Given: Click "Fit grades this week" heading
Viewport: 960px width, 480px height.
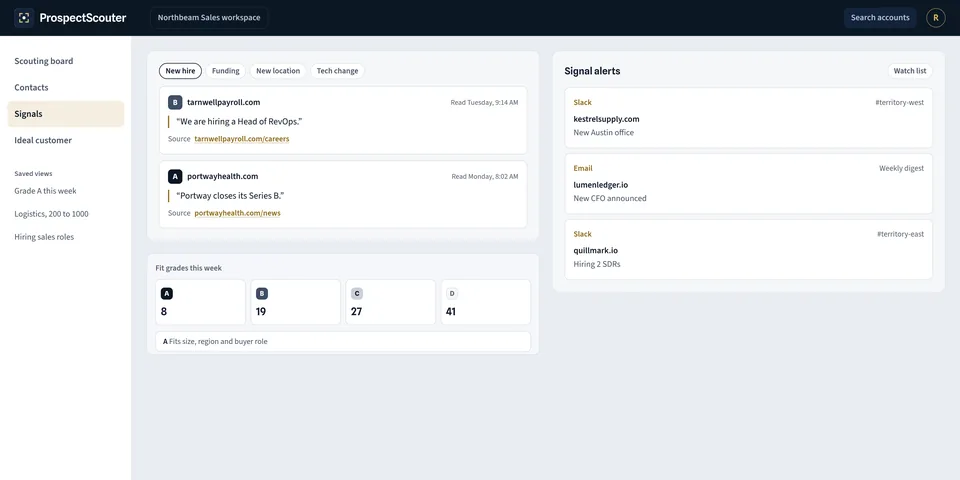Looking at the screenshot, I should tap(189, 268).
